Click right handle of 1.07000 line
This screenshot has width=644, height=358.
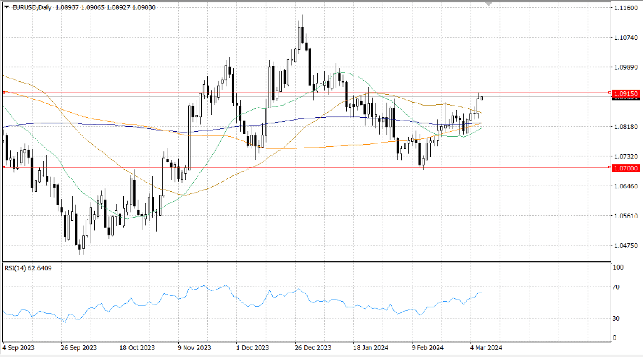click(609, 167)
